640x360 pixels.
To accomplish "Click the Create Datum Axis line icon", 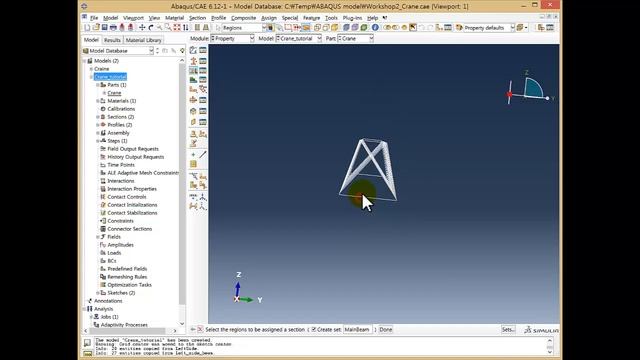I will click(202, 155).
